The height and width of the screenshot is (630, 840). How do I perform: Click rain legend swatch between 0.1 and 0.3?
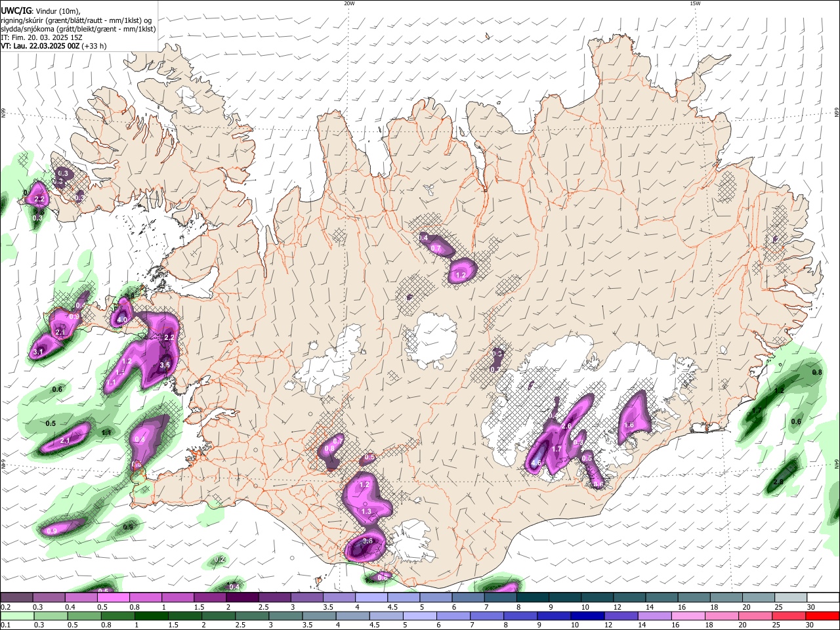click(x=16, y=616)
